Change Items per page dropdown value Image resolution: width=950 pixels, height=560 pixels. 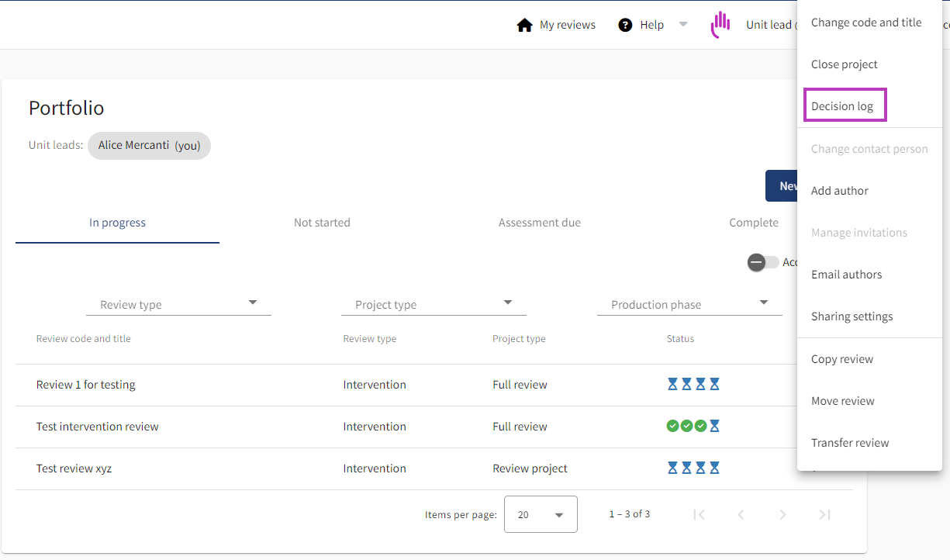541,514
